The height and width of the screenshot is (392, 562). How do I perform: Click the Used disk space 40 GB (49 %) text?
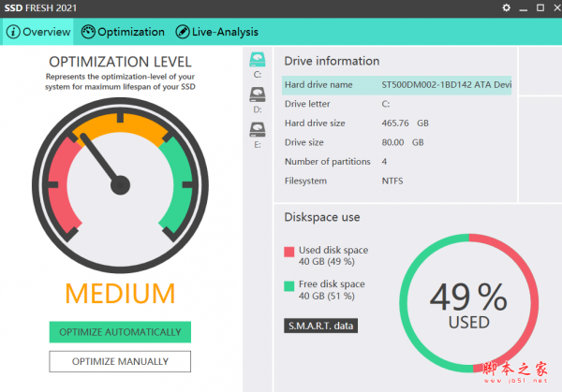pos(333,255)
